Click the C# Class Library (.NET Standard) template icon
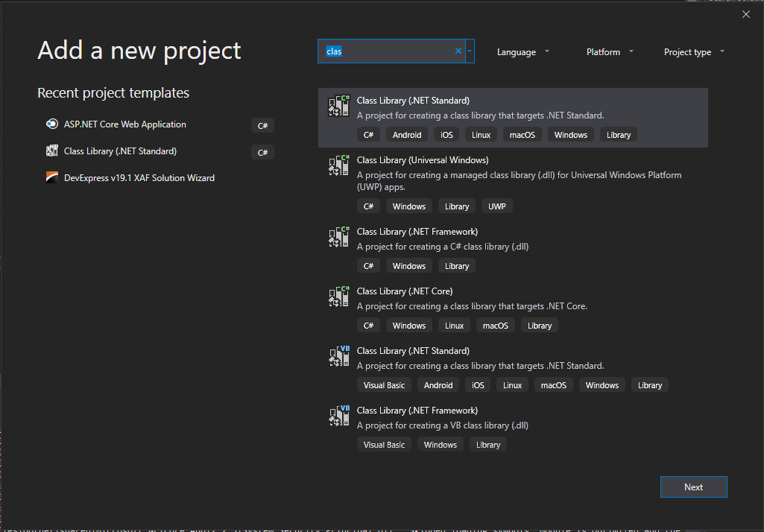This screenshot has width=764, height=532. tap(339, 106)
